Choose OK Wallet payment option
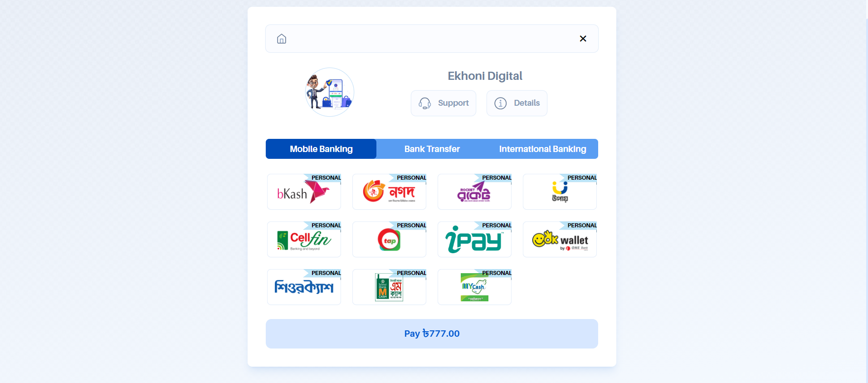This screenshot has height=383, width=868. tap(560, 239)
